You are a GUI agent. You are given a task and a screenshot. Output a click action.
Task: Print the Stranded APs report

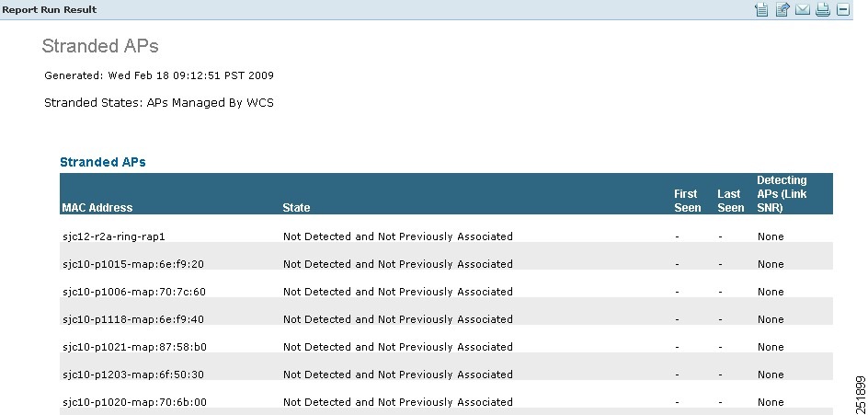click(823, 9)
